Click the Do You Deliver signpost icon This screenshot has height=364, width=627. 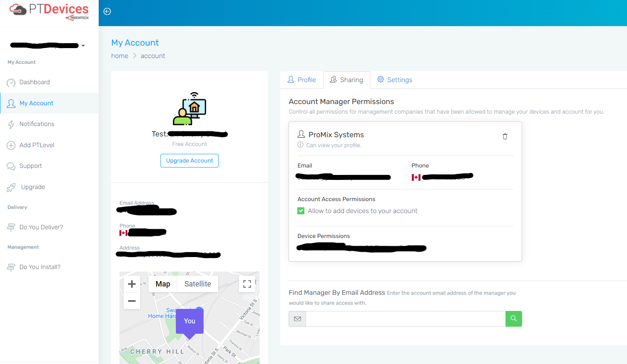pyautogui.click(x=11, y=228)
